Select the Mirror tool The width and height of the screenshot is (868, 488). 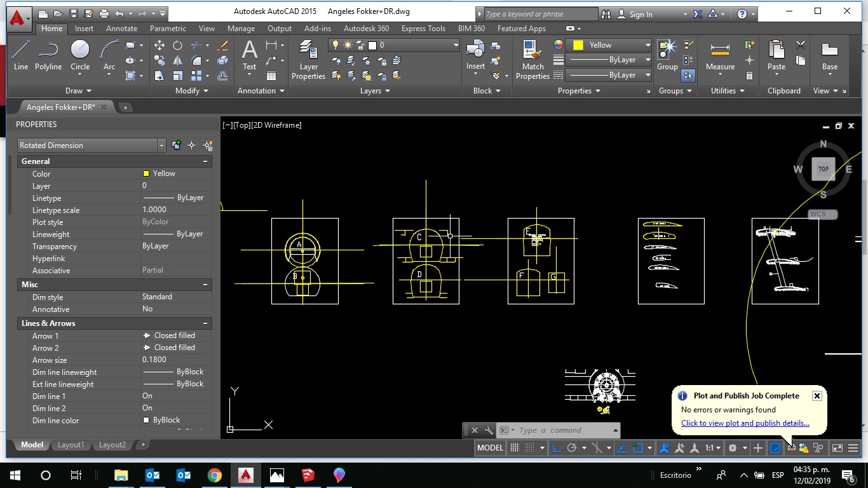point(178,60)
